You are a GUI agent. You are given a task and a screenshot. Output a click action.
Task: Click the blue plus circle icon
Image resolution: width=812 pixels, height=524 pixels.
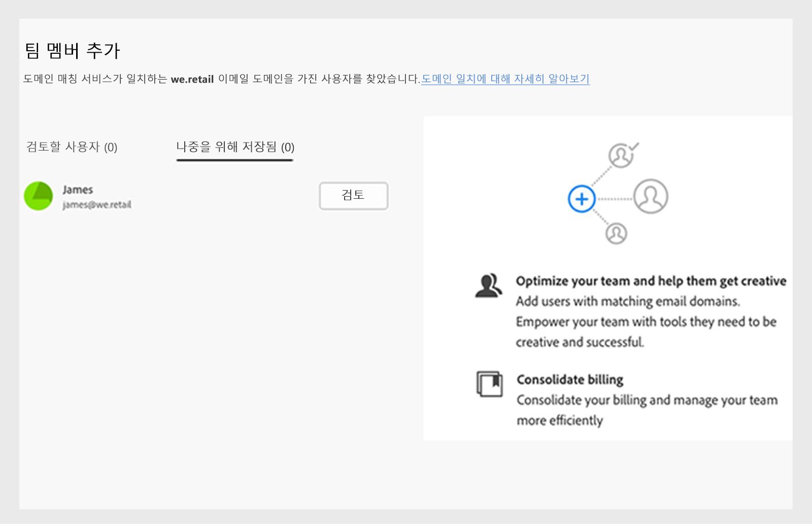(582, 199)
